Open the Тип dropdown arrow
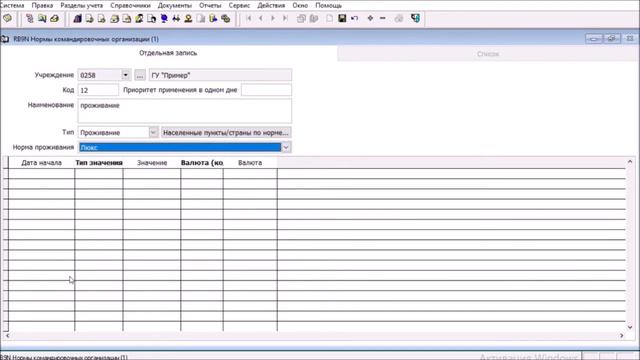640x360 pixels. [x=153, y=132]
